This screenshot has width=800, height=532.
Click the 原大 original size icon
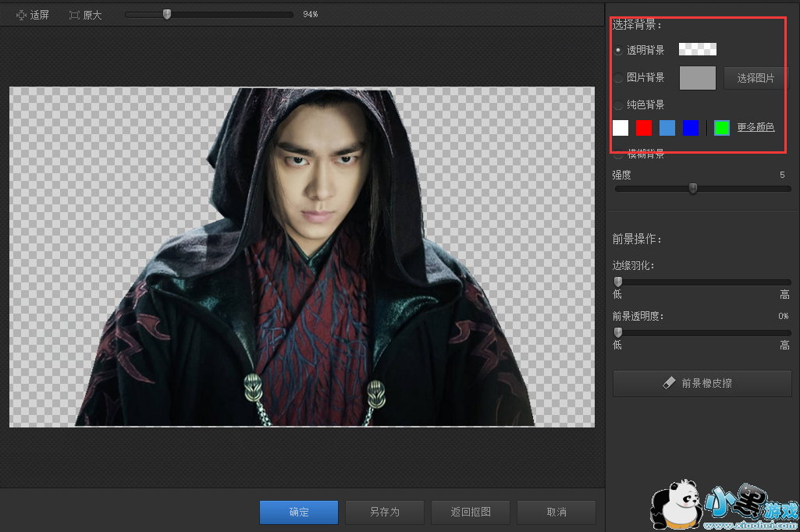click(74, 15)
